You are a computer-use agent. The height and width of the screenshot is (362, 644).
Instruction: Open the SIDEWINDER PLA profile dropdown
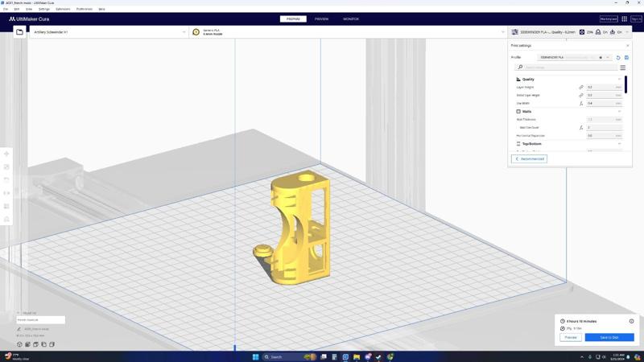click(x=575, y=57)
